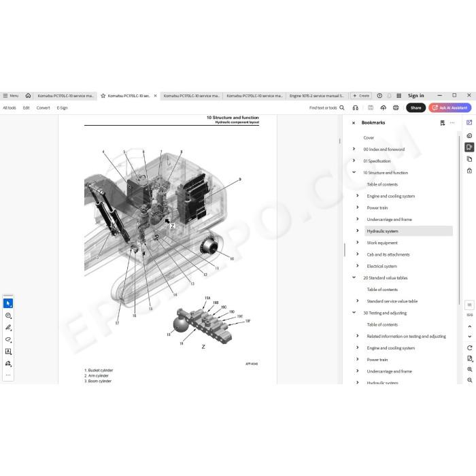Image resolution: width=476 pixels, height=476 pixels.
Task: Open the Convert menu
Action: pos(43,107)
